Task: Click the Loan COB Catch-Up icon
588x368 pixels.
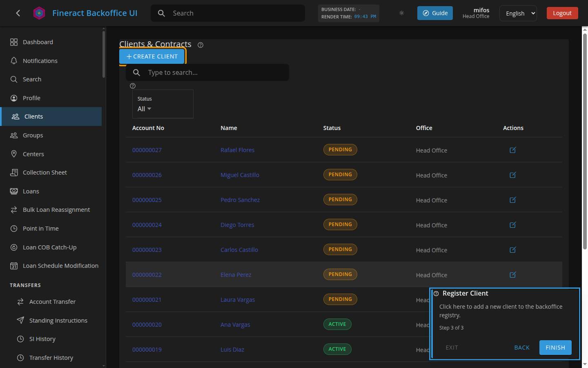Action: [x=14, y=247]
